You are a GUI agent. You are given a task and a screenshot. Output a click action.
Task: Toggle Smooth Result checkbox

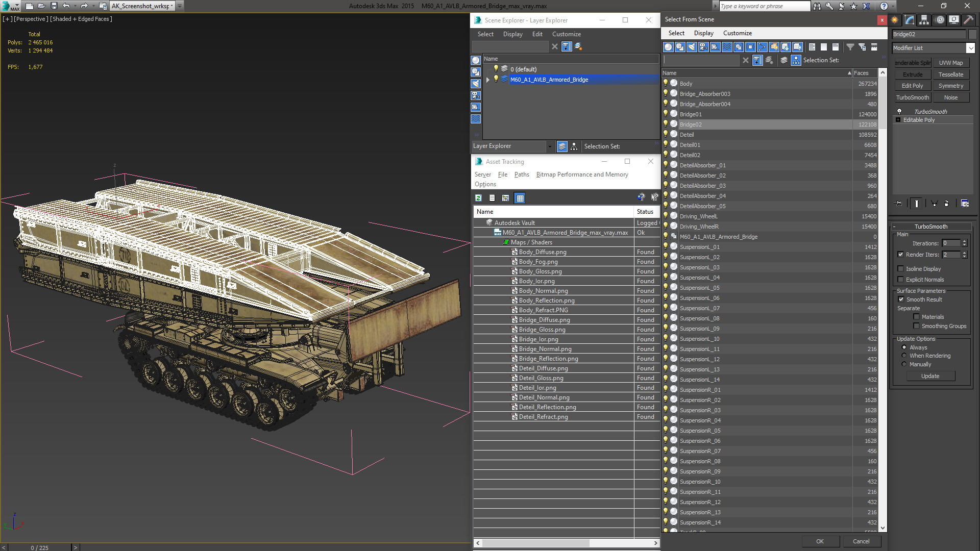click(901, 299)
